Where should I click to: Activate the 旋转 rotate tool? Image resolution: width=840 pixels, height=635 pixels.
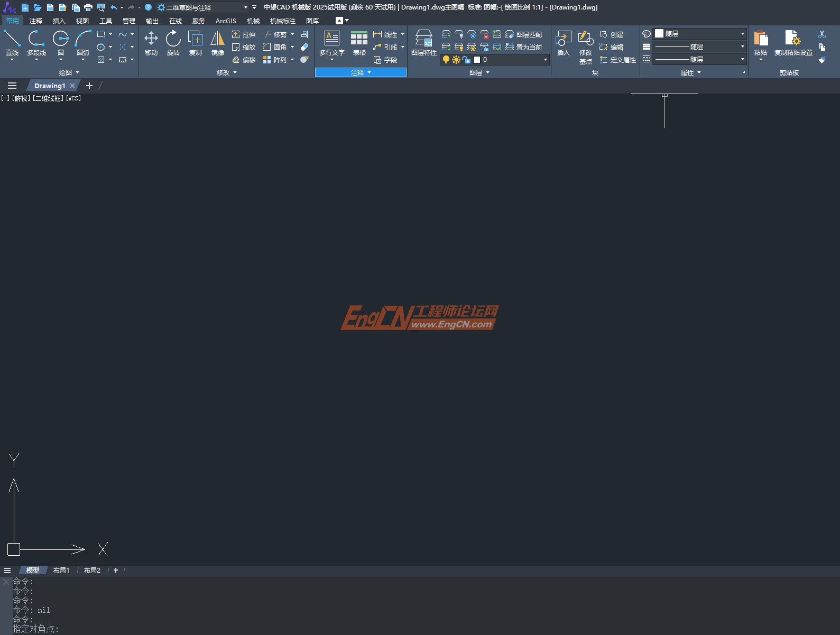[x=173, y=42]
